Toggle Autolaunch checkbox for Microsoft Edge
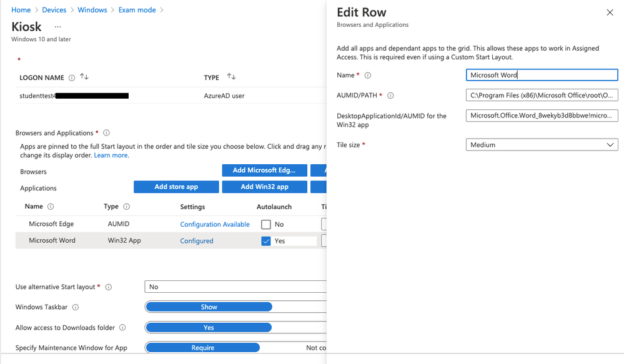The image size is (624, 364). pos(266,224)
